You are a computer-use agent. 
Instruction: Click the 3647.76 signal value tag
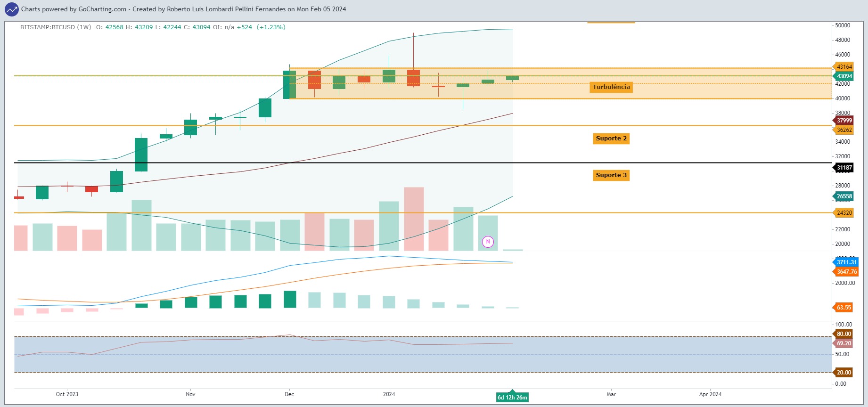[846, 272]
